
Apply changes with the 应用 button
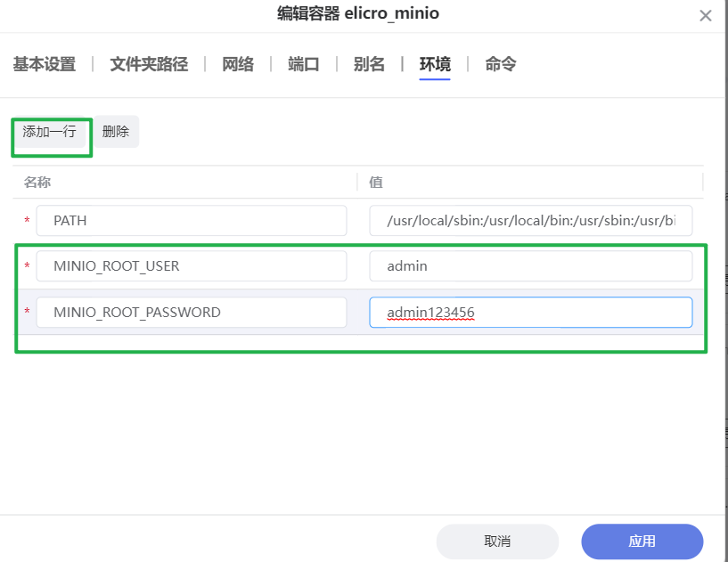[x=642, y=542]
